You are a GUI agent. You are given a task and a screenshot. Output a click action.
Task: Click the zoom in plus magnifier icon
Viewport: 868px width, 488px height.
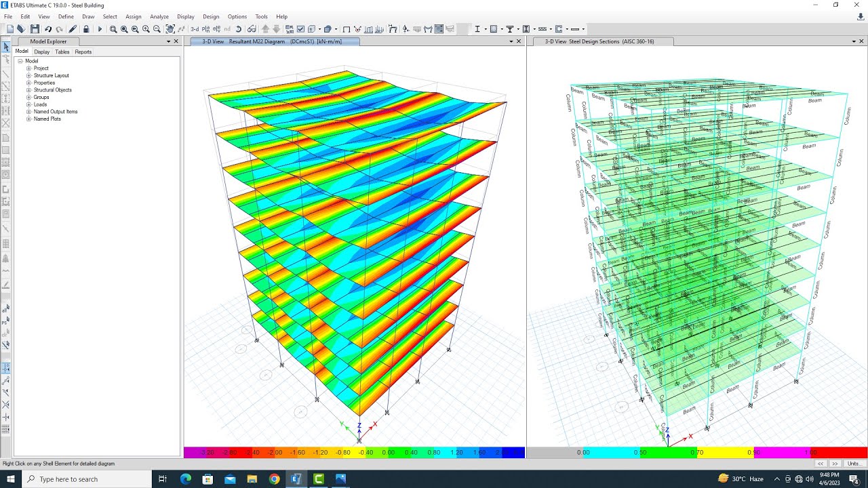146,29
